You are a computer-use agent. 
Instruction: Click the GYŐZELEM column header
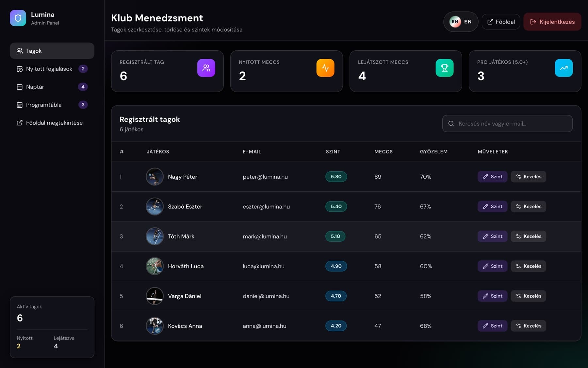434,152
